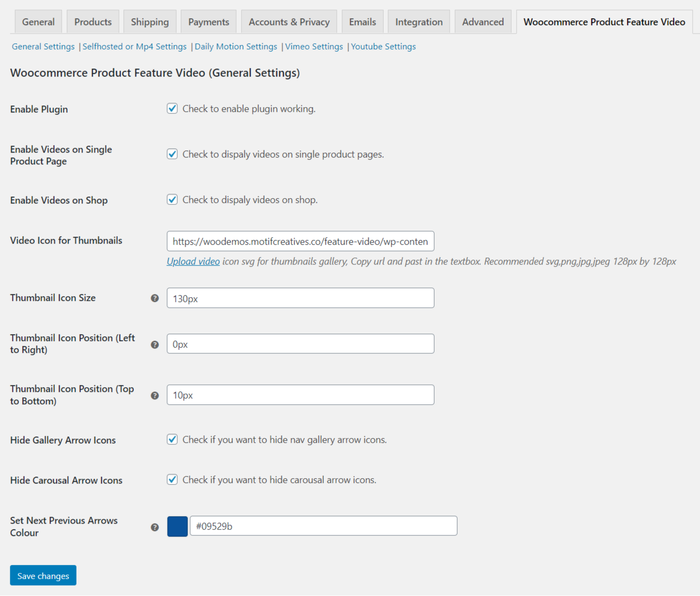This screenshot has width=700, height=596.
Task: Click the Upload video link
Action: click(x=193, y=261)
